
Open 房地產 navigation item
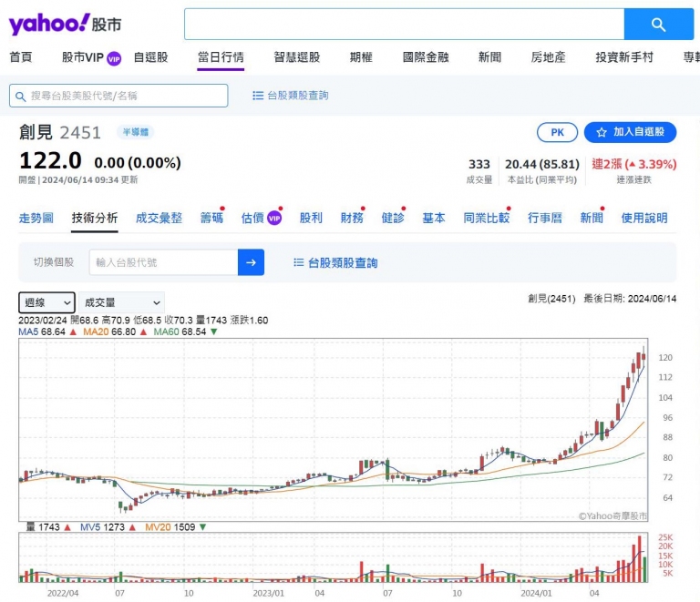(548, 57)
